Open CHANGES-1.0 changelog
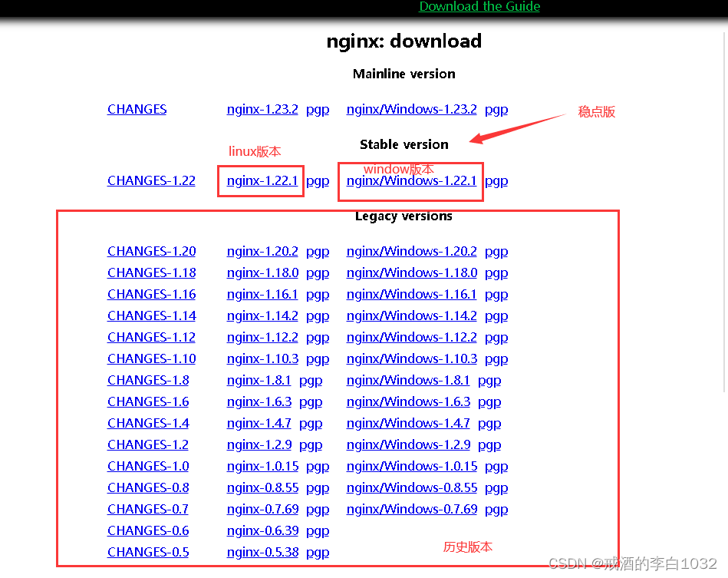The image size is (728, 578). pos(148,466)
